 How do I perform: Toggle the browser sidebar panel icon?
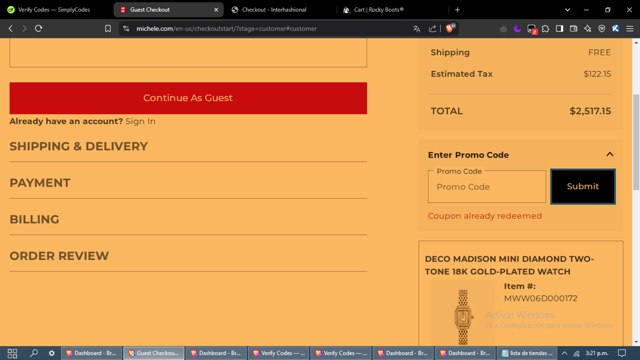tap(560, 29)
